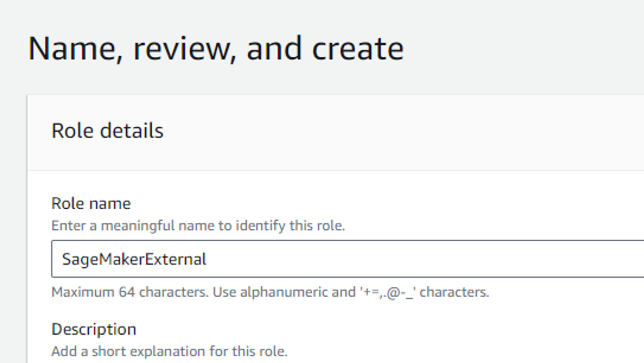Click the '+=,.@-_' allowed symbols text
The width and height of the screenshot is (644, 363).
388,292
